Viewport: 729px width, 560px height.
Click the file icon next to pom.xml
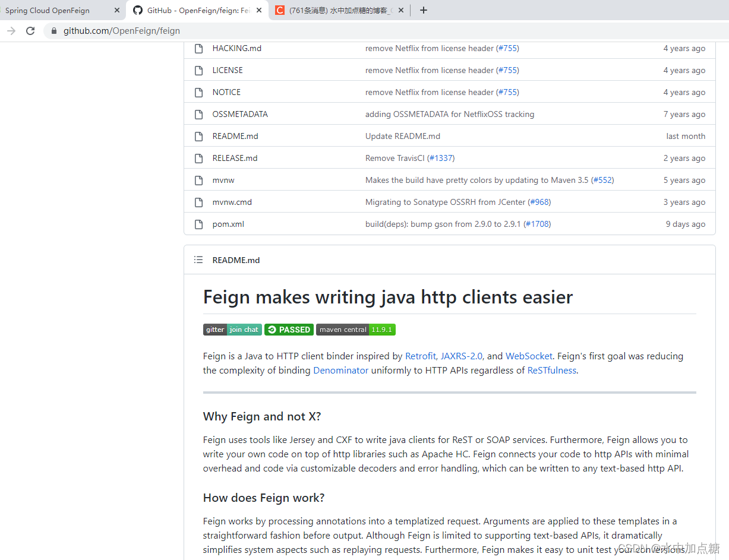point(199,224)
